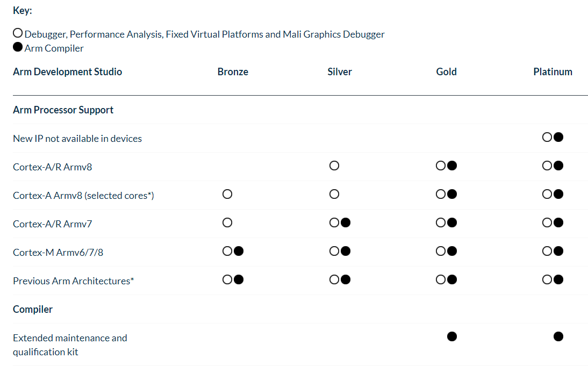Click Bronze icons for Cortex-M Armv6/7/8
This screenshot has width=588, height=366.
click(233, 251)
